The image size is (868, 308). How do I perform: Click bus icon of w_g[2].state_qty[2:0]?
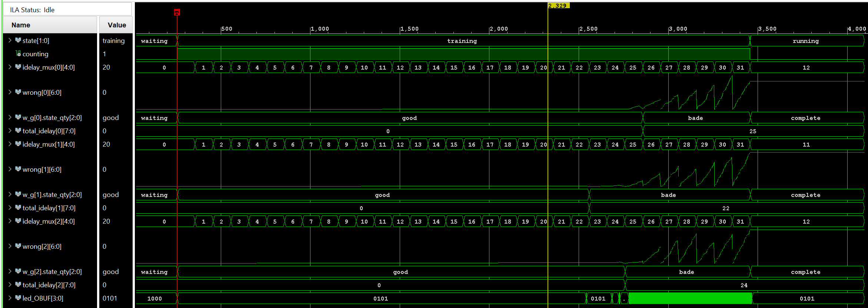tap(18, 271)
